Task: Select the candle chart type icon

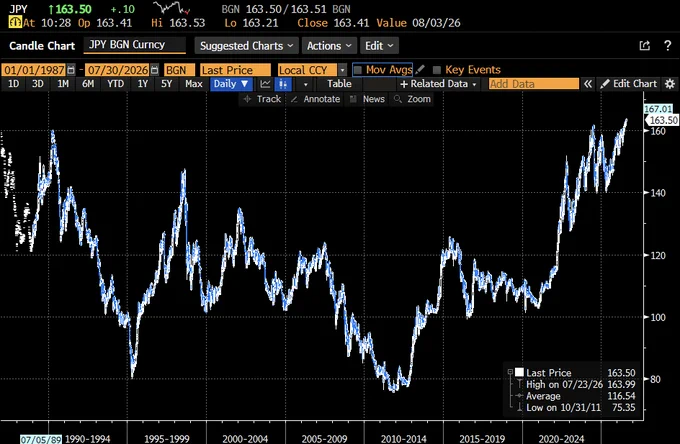Action: (x=283, y=84)
